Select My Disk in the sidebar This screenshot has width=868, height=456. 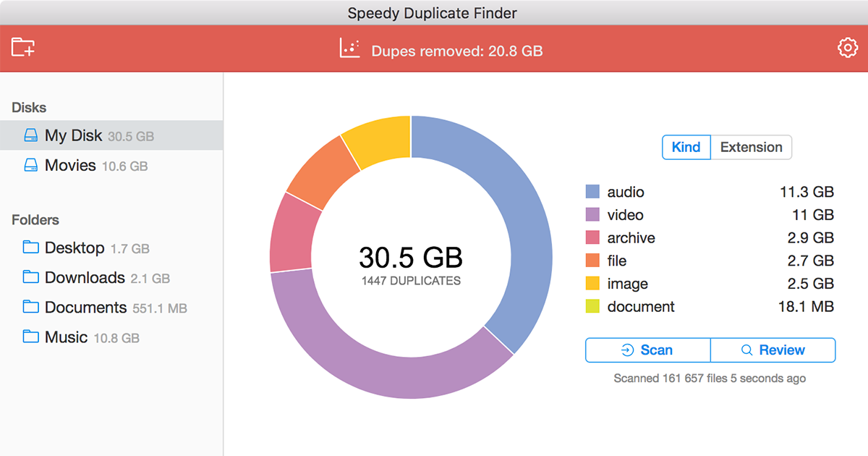[111, 135]
